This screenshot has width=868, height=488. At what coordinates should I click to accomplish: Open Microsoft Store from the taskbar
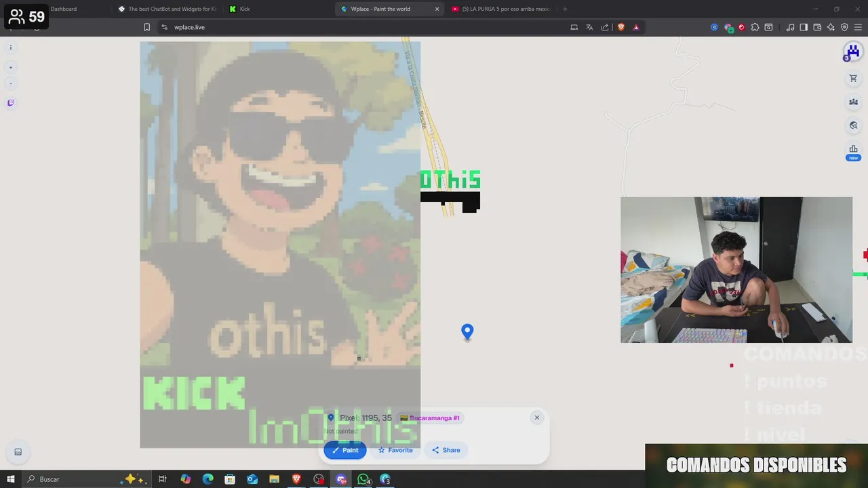(x=230, y=479)
